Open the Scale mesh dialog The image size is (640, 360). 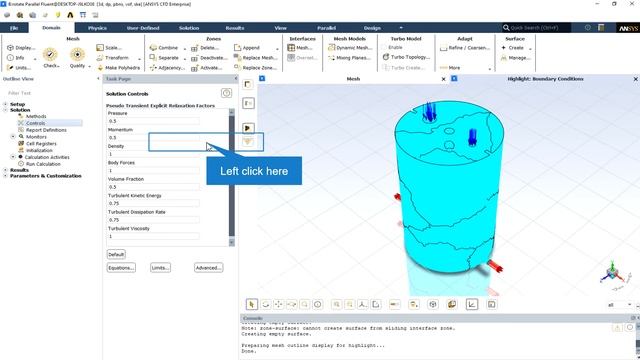(109, 48)
